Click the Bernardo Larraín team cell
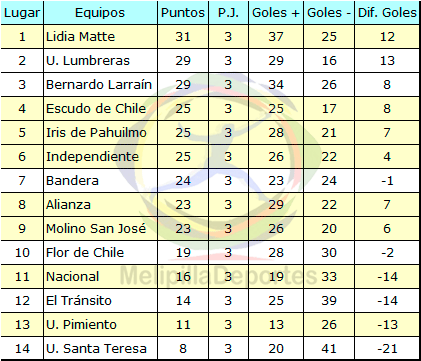 click(100, 85)
